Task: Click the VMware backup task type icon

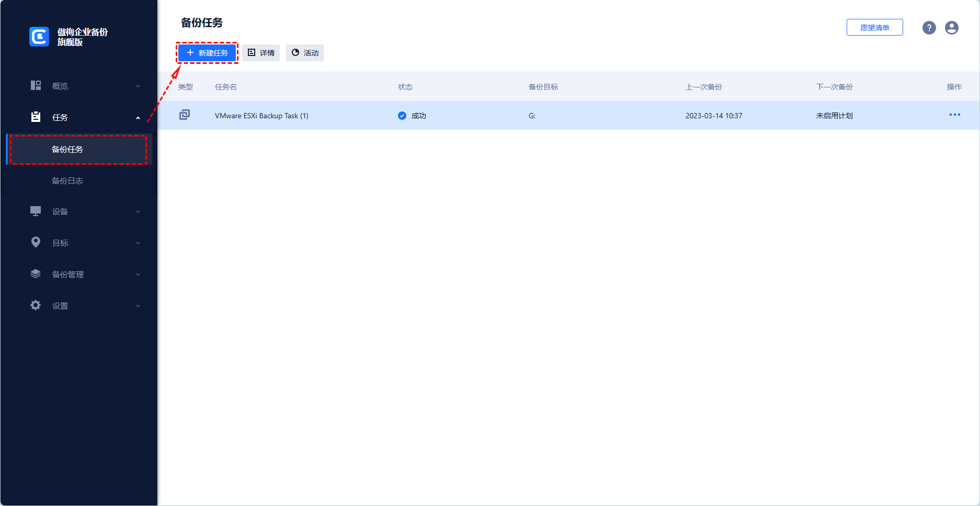Action: click(x=185, y=115)
